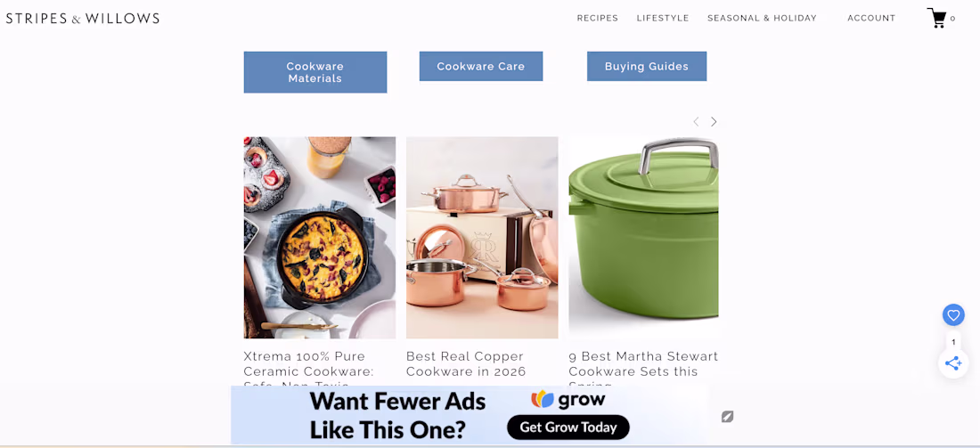The height and width of the screenshot is (448, 980).
Task: Open the Xtrema ceramic cookware thumbnail
Action: (319, 238)
